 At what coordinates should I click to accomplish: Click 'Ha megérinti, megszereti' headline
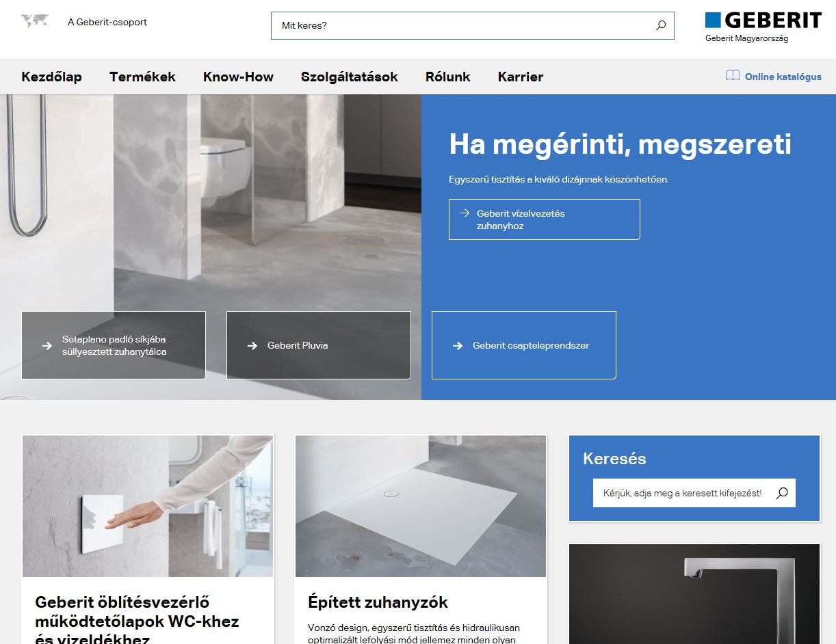click(620, 144)
